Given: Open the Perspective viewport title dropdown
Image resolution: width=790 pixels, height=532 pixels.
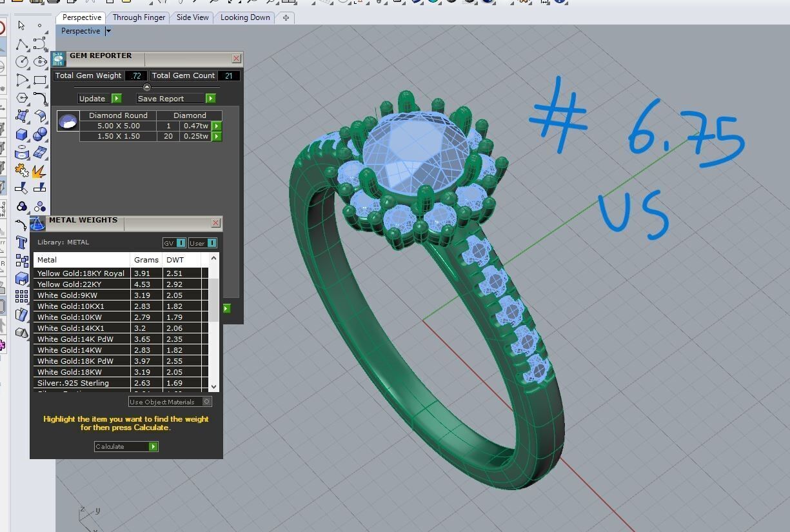Looking at the screenshot, I should tap(108, 31).
